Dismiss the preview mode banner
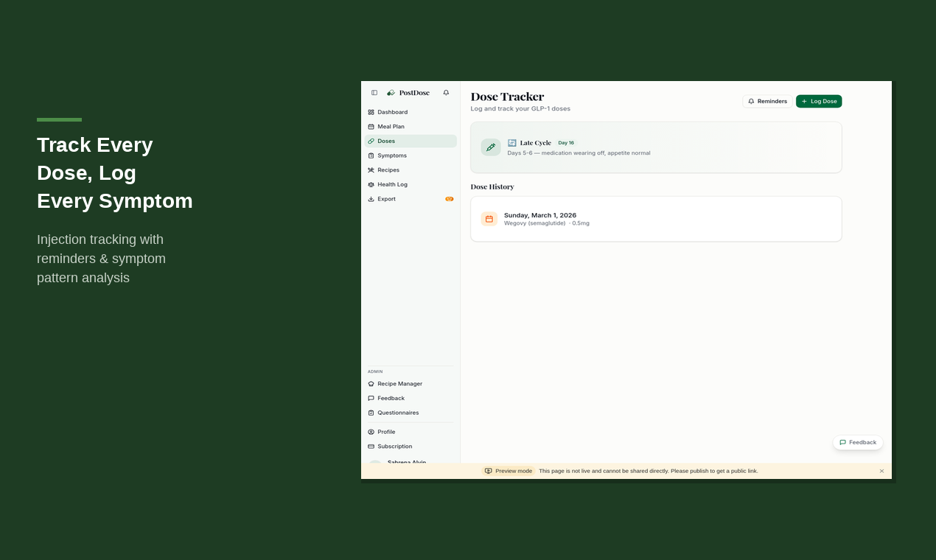The width and height of the screenshot is (936, 560). click(x=881, y=471)
